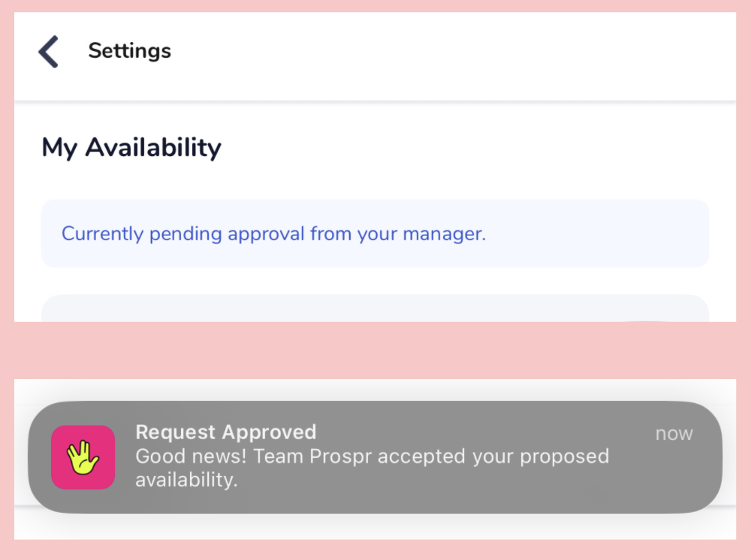Select the Settings header title

pos(129,51)
